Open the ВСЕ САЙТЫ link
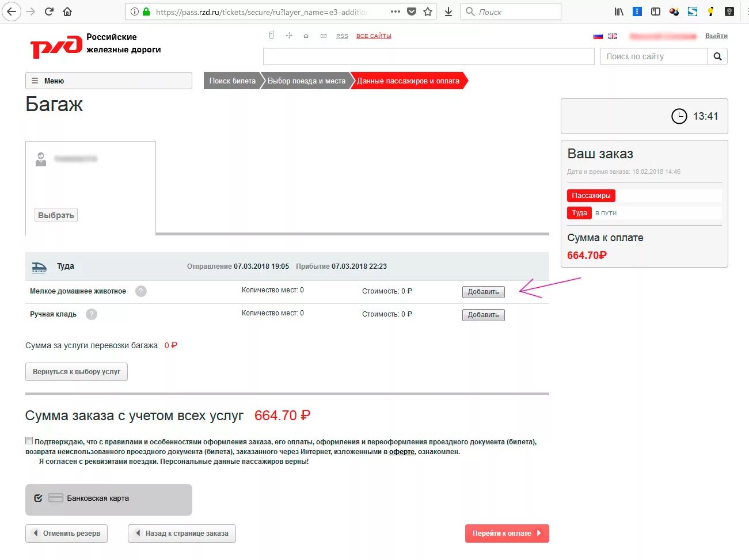Screen dimensions: 749x560 pos(374,36)
